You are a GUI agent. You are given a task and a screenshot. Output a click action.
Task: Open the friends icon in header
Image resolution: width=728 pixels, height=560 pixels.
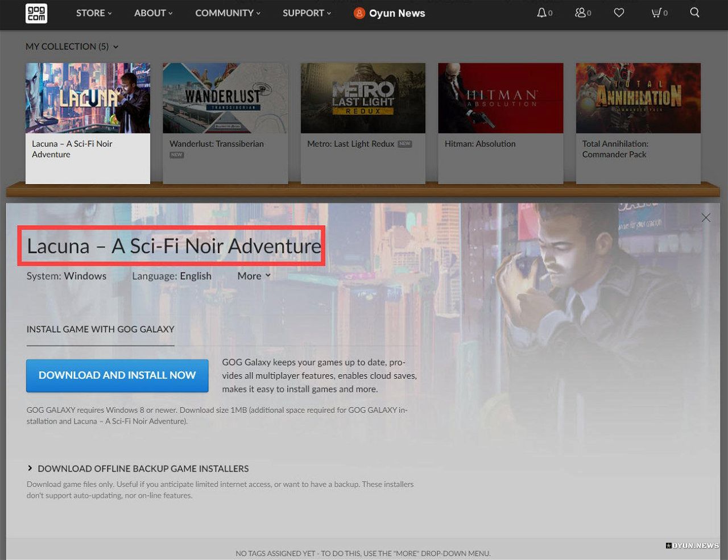(580, 13)
